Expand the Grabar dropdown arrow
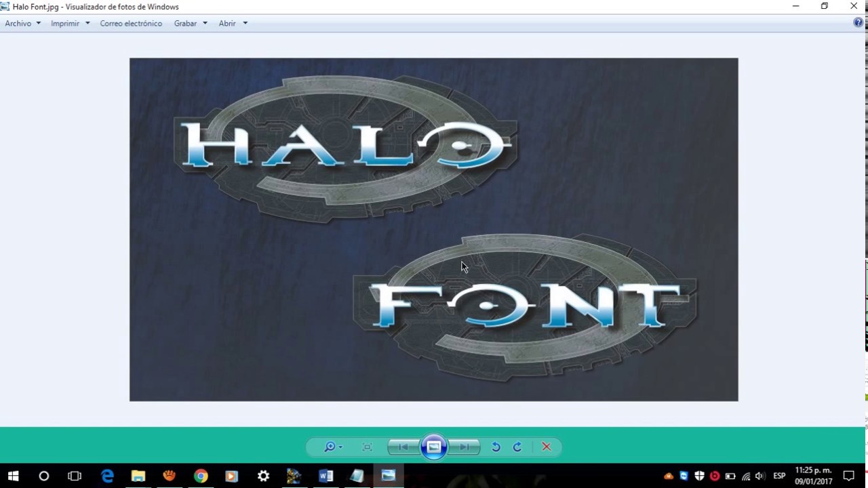 point(205,23)
